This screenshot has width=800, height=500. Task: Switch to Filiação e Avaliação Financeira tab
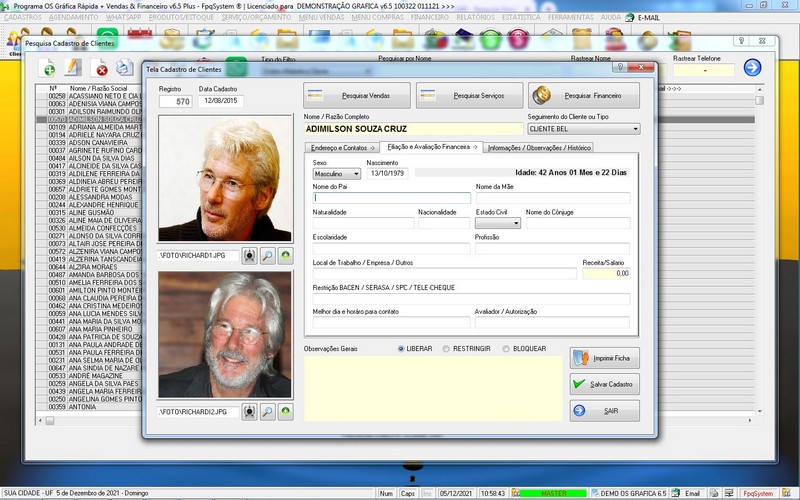(x=432, y=147)
